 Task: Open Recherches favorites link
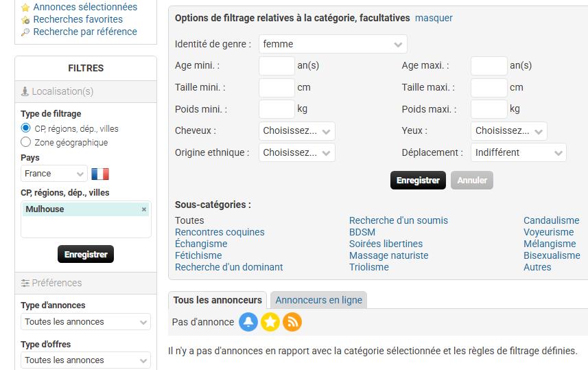78,19
